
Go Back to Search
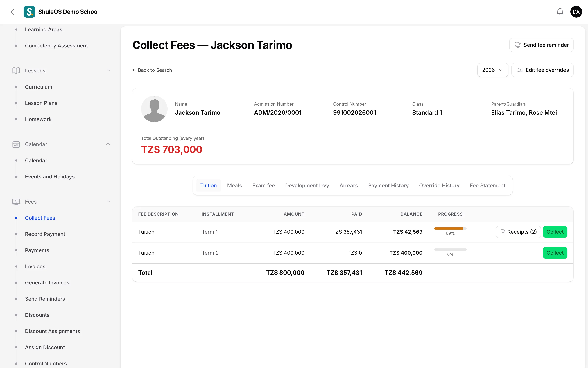[152, 70]
